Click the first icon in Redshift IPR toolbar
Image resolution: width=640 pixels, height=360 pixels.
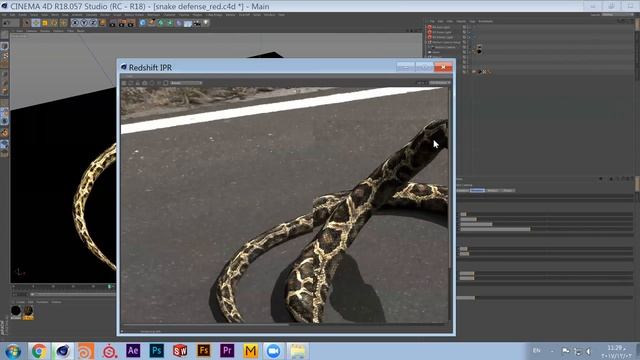[x=124, y=83]
